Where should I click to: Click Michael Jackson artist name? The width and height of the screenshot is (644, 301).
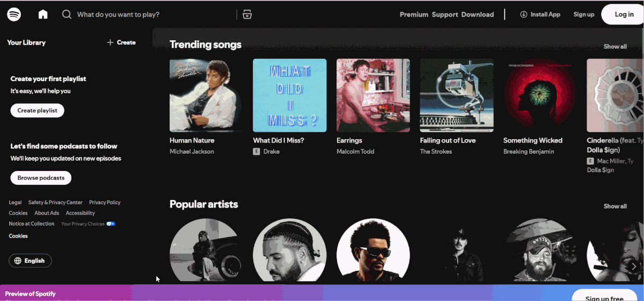(192, 152)
